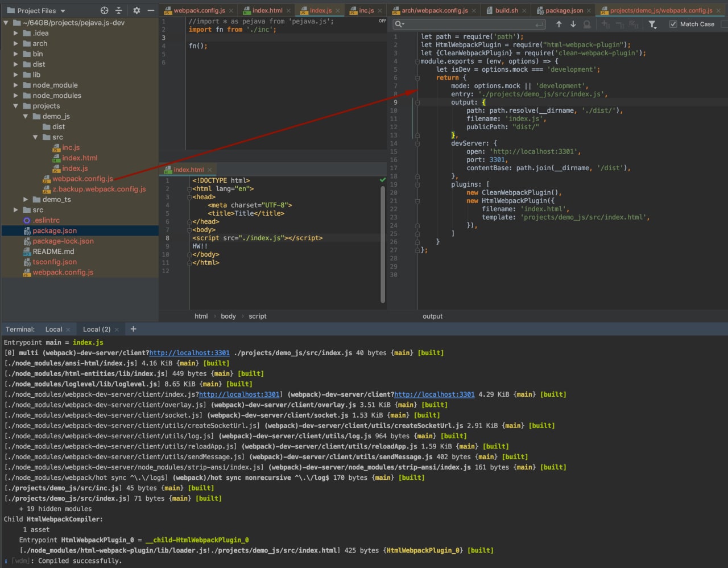Collapse the demo_js folder
Screen dimensions: 728x568
tap(26, 116)
